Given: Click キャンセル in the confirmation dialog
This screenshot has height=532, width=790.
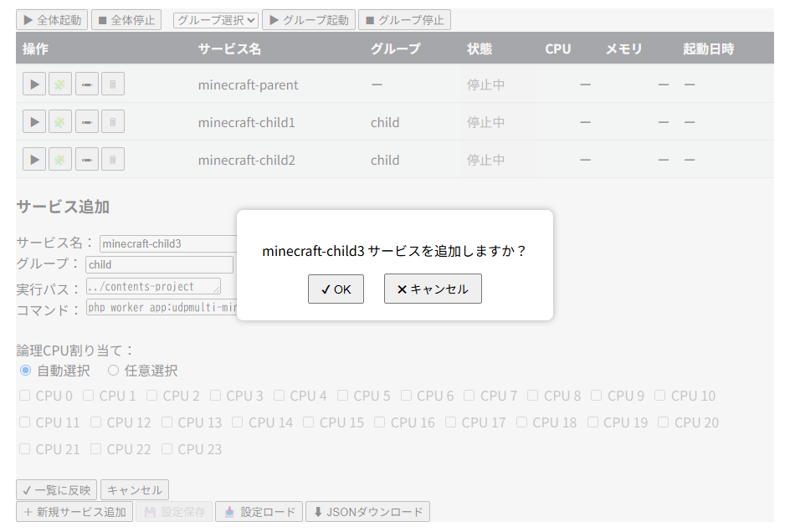Looking at the screenshot, I should [x=433, y=289].
